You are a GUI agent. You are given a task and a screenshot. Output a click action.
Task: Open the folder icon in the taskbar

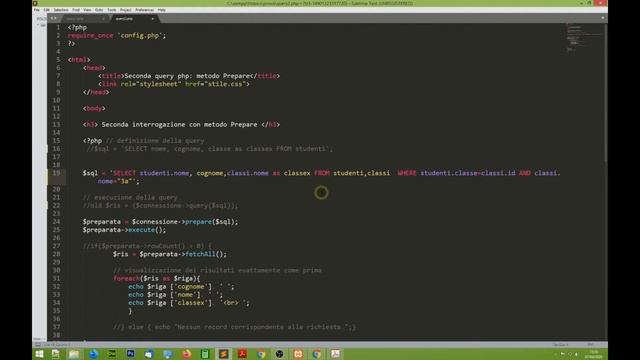click(x=74, y=354)
